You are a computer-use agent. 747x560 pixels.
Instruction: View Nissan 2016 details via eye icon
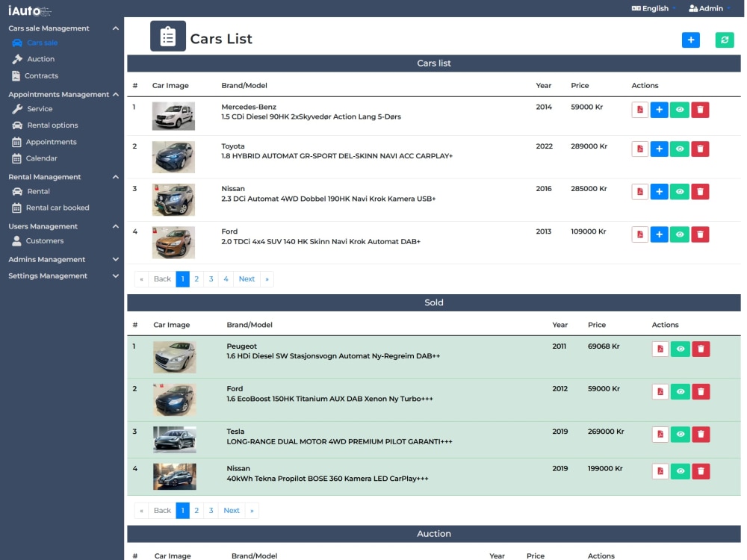(679, 191)
